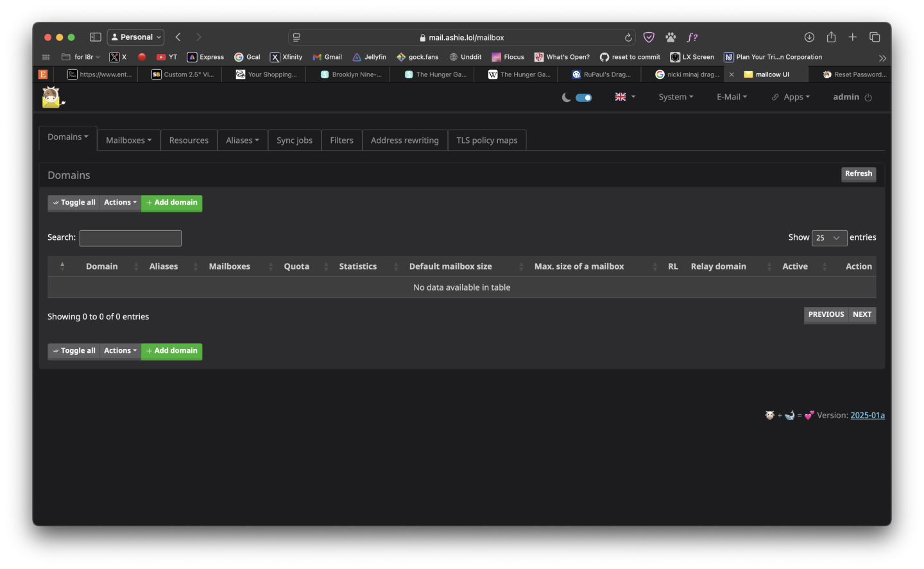924x569 pixels.
Task: Click the admin logout power icon
Action: coord(868,98)
